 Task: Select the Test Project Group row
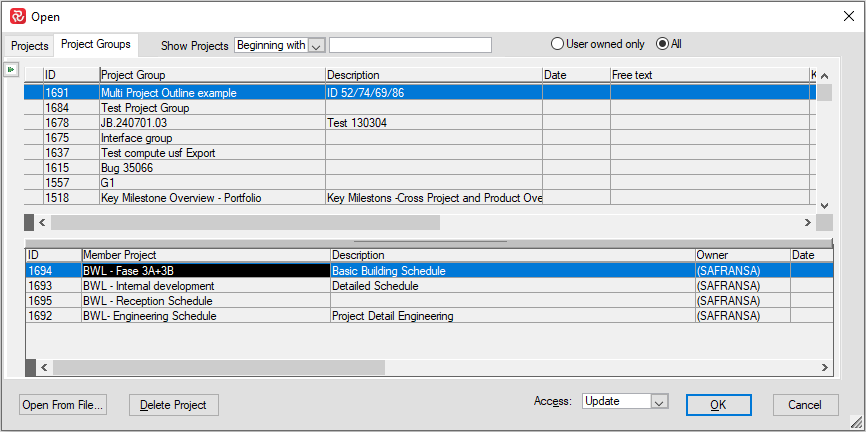point(145,108)
